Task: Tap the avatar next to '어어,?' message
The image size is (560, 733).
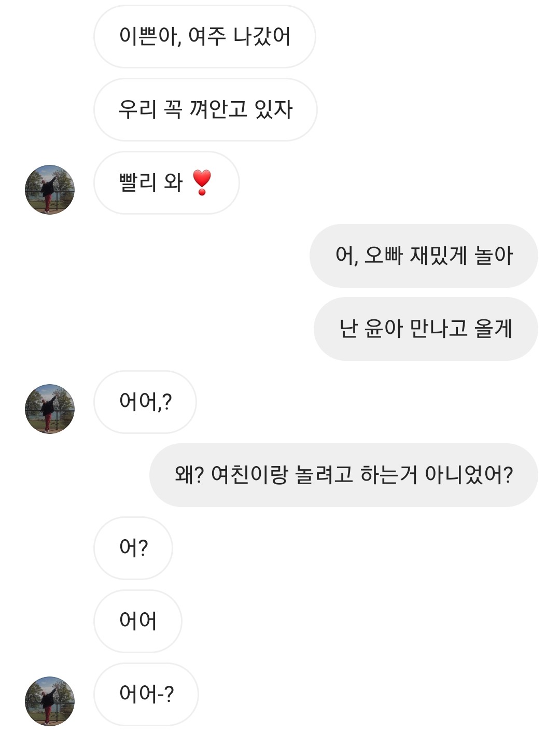Action: (x=50, y=408)
